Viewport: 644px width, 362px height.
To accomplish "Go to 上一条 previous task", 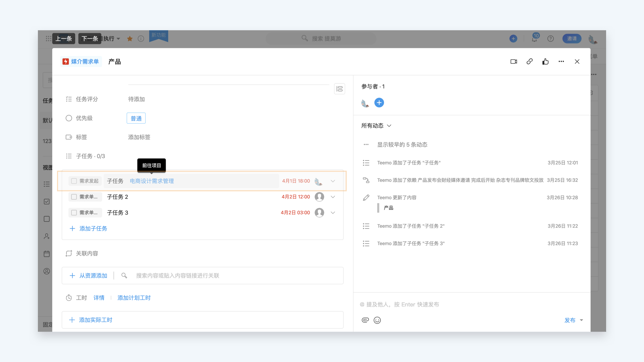I will (64, 39).
